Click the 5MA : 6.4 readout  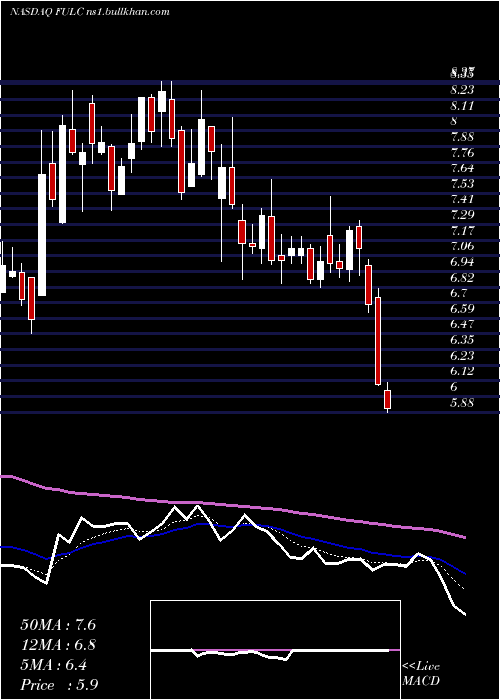pyautogui.click(x=54, y=665)
